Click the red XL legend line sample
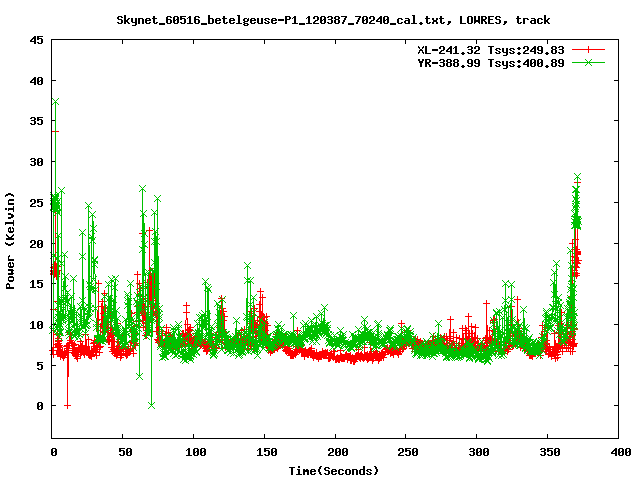Screen dimensions: 640x480 click(x=588, y=50)
